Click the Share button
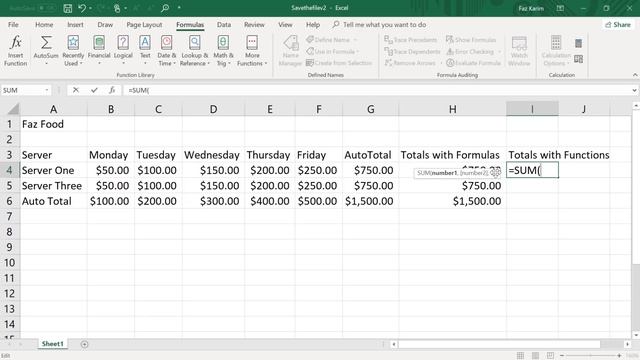Viewport: 640px width, 360px height. click(618, 25)
